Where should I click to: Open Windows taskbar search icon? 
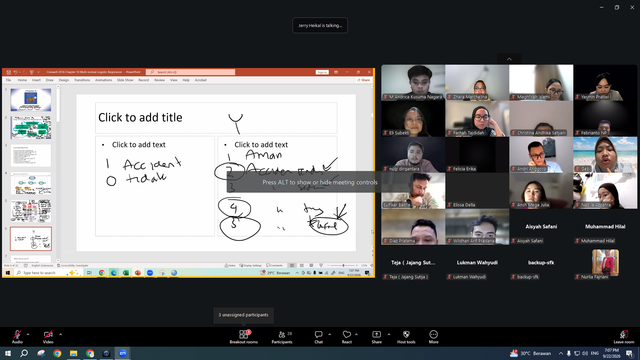click(x=24, y=353)
